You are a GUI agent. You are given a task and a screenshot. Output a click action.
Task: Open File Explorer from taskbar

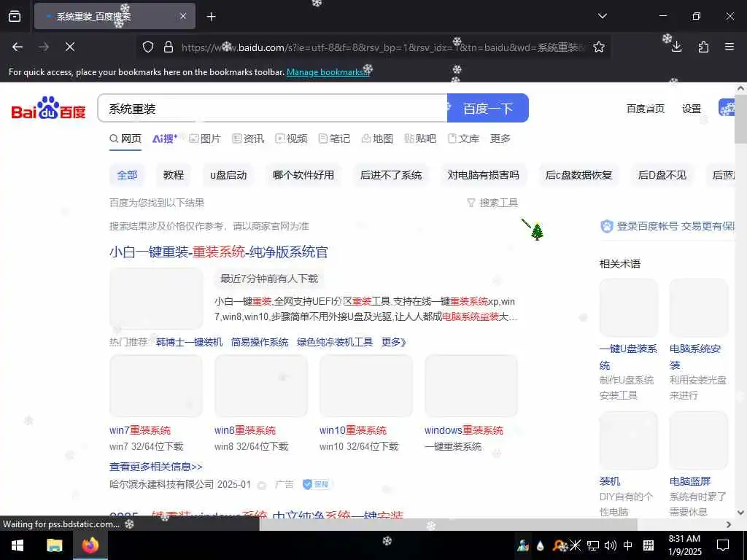coord(54,545)
